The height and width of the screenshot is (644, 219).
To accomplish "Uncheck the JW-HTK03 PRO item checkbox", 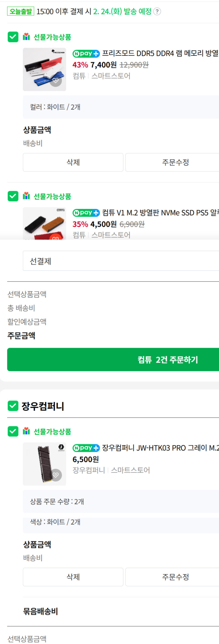I will tap(13, 431).
